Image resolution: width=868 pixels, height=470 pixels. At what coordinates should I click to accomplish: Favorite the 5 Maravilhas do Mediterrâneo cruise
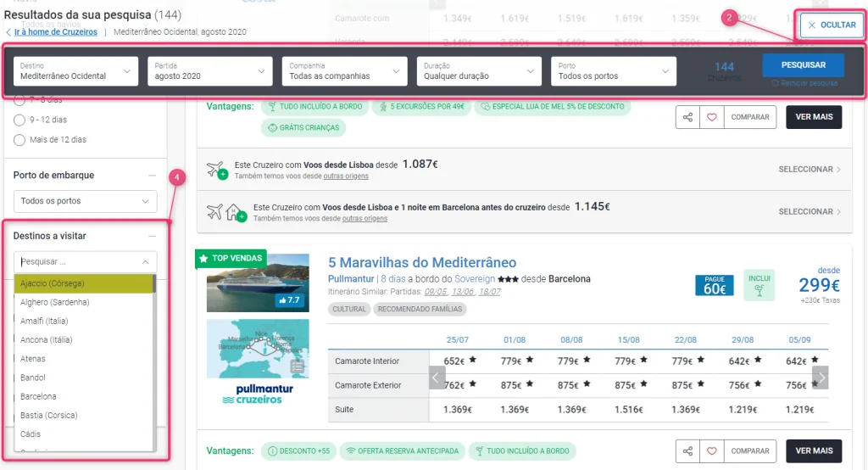pos(710,451)
